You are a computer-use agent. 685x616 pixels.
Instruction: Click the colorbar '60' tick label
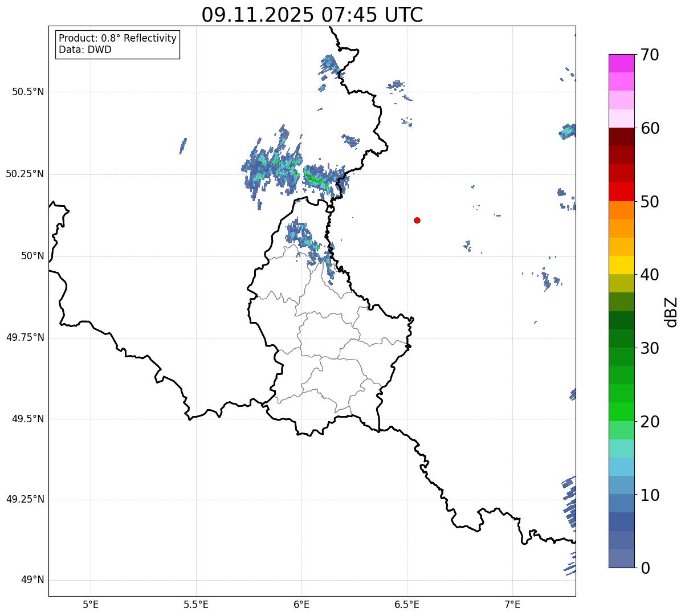tap(650, 128)
